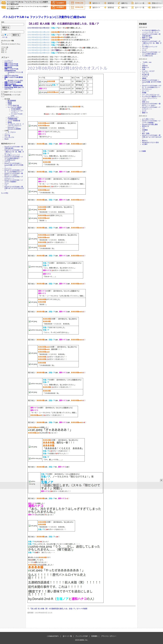Click cat.jpeg image in ああああ猫 table row

(x=43, y=81)
